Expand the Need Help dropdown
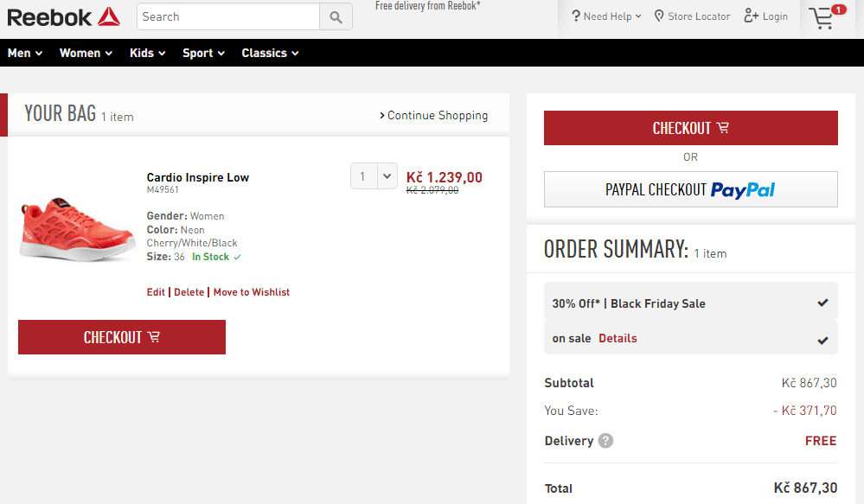 pos(606,16)
